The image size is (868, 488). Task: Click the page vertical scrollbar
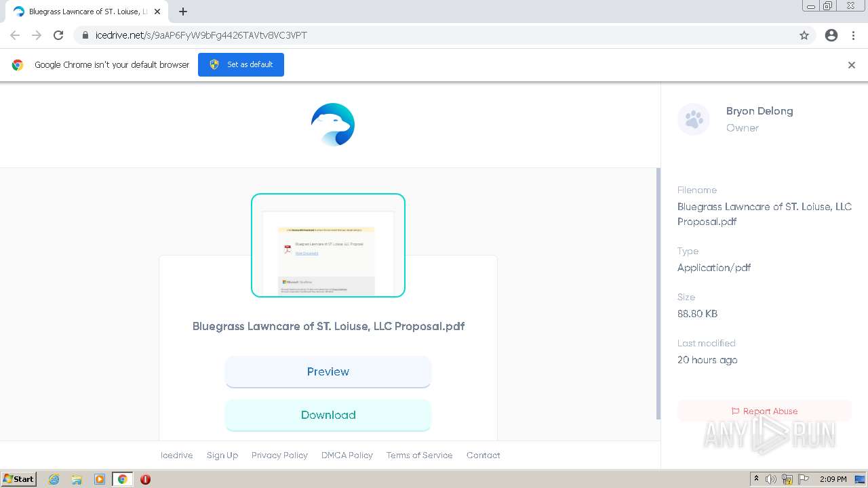click(x=658, y=293)
